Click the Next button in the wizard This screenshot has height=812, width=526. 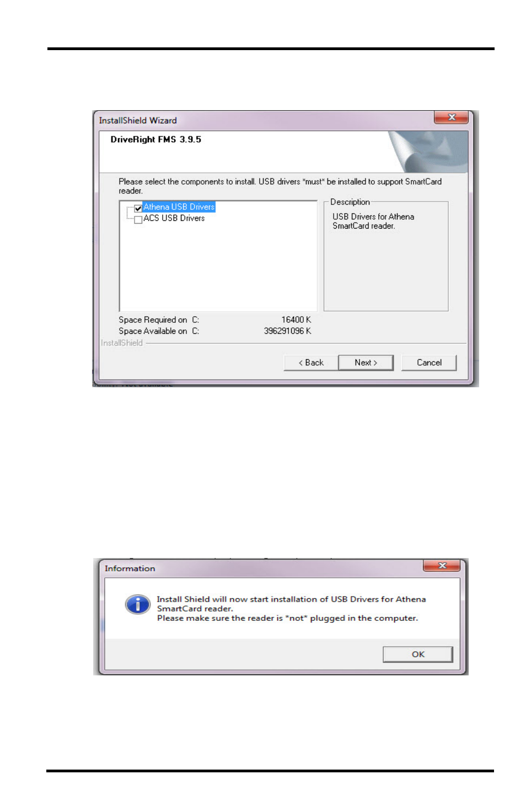point(366,362)
